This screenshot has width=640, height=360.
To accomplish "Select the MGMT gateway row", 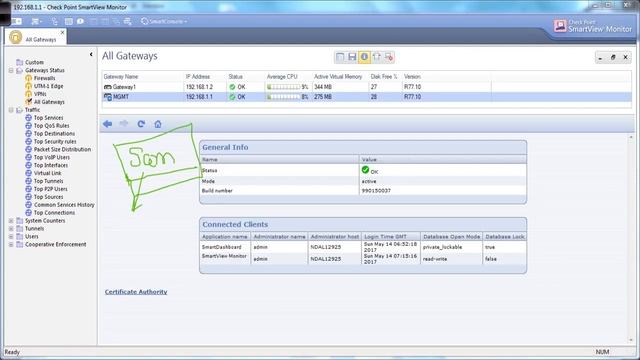I will pyautogui.click(x=367, y=97).
